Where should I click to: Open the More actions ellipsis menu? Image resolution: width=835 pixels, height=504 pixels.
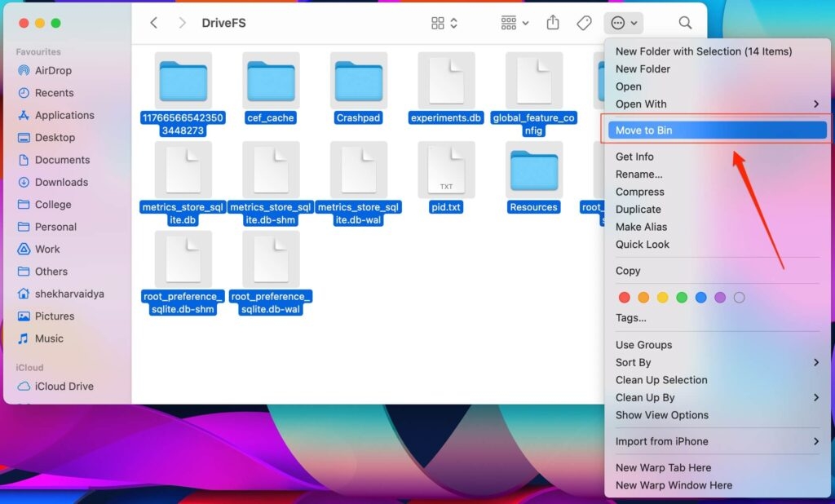624,23
